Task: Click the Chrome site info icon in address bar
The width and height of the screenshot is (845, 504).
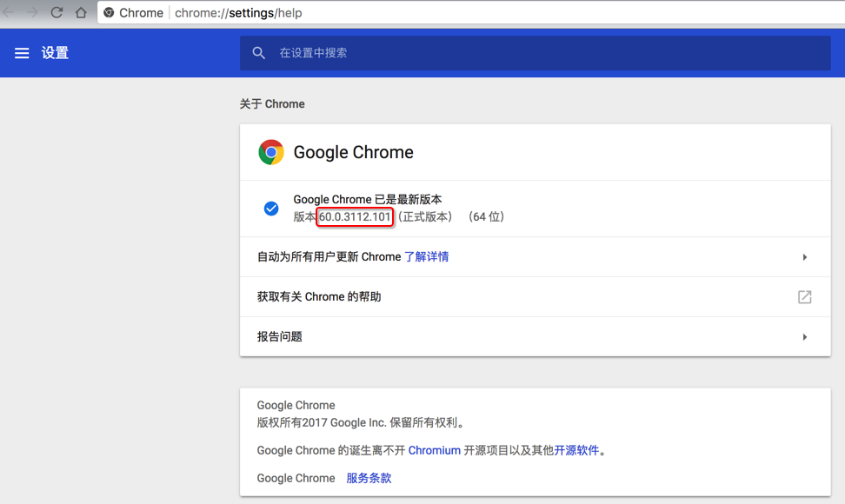Action: [109, 12]
